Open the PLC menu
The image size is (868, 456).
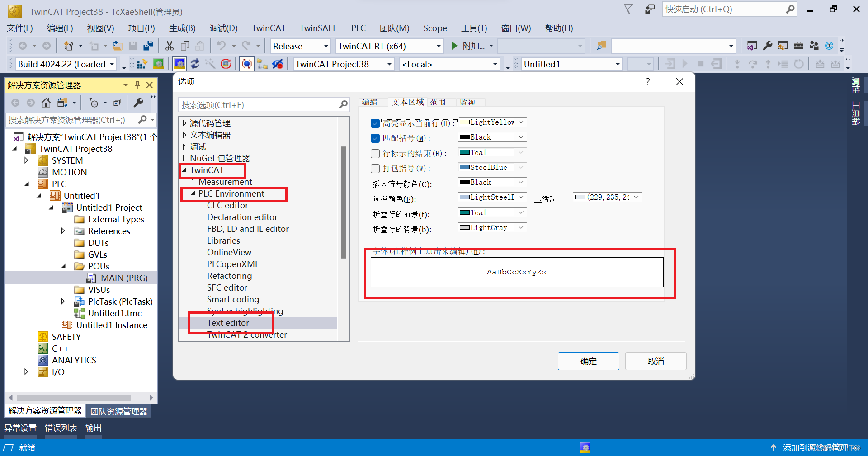click(359, 28)
